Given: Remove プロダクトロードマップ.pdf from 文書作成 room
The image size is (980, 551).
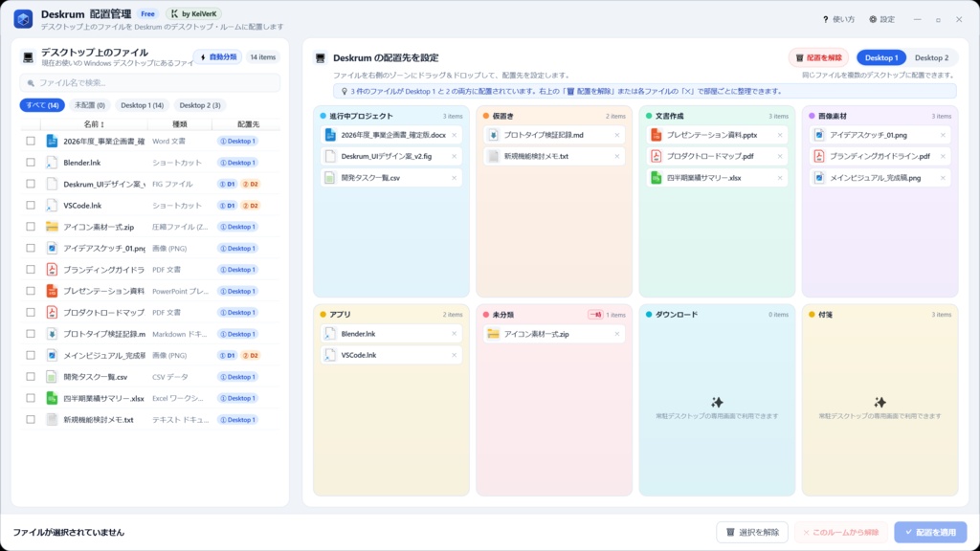Looking at the screenshot, I should pyautogui.click(x=780, y=156).
